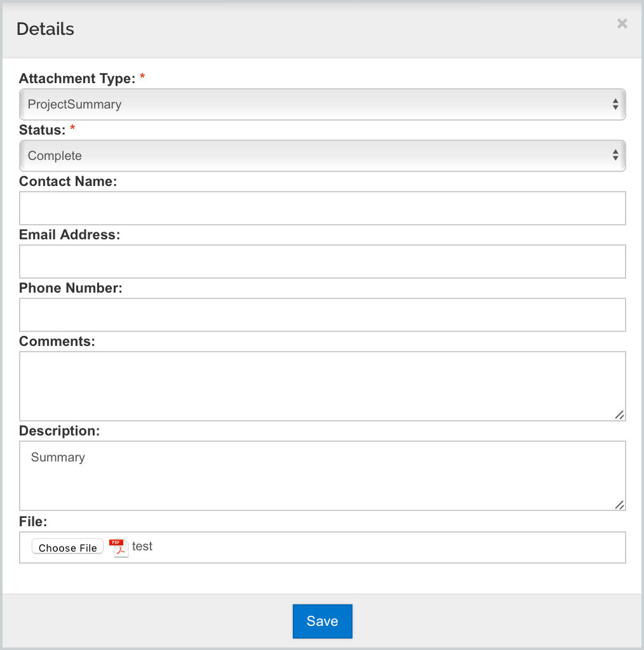Open the attached file named test
The image size is (644, 650).
pos(142,547)
